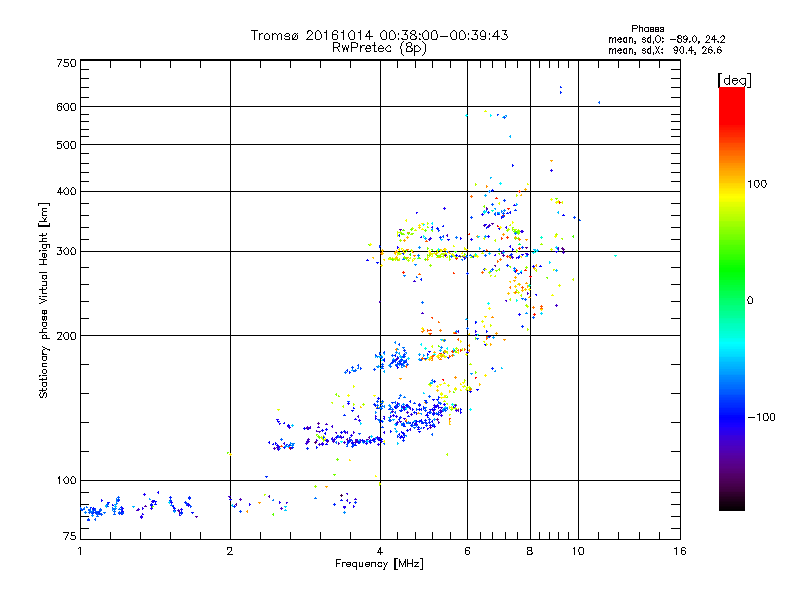Screen dimensions: 800x600
Task: Click the colorbar '-100' tick label
Action: [761, 417]
